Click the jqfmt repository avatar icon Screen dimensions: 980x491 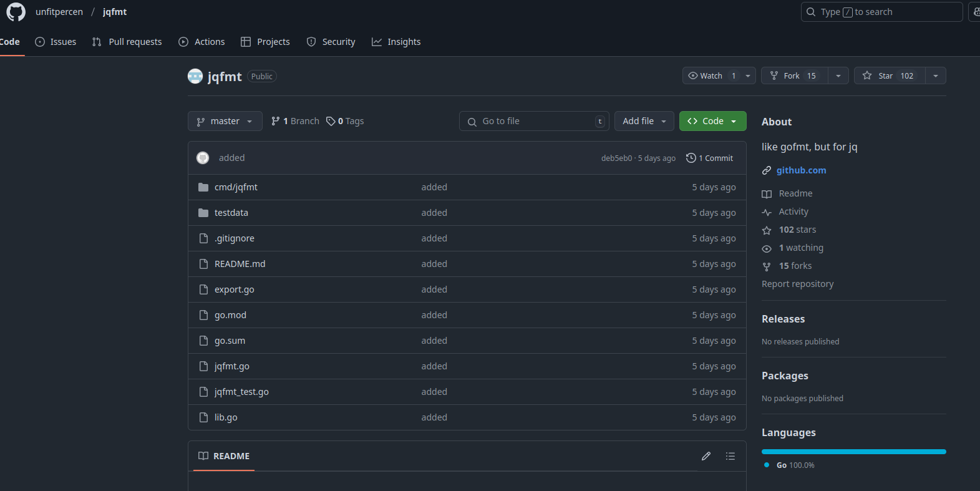[x=195, y=76]
